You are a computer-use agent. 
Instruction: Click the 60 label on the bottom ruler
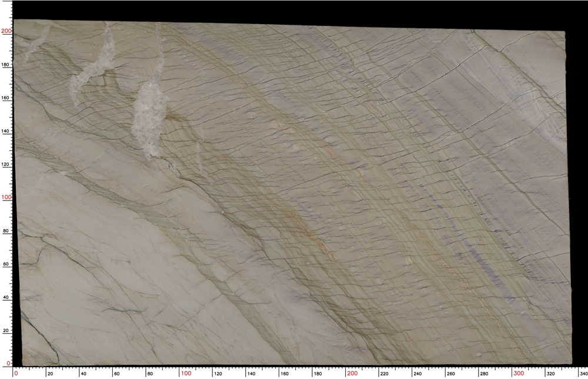point(116,374)
